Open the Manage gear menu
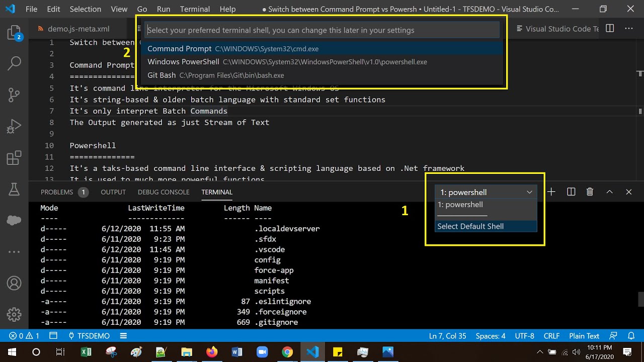 (x=14, y=315)
